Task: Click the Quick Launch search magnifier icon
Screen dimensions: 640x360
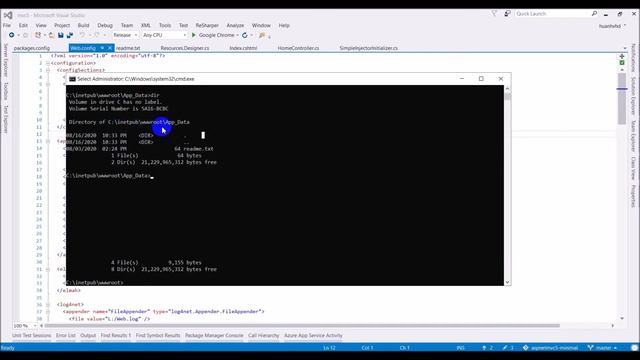Action: (594, 13)
